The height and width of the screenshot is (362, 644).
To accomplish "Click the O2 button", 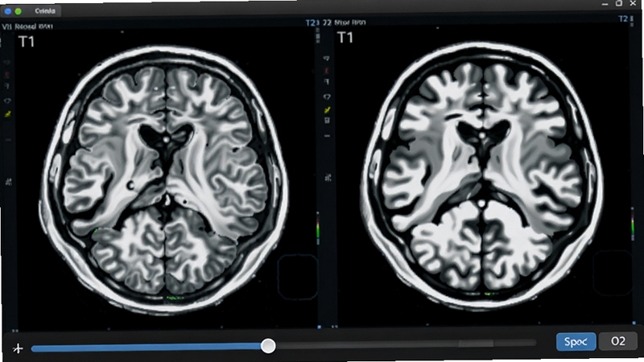I will point(618,341).
